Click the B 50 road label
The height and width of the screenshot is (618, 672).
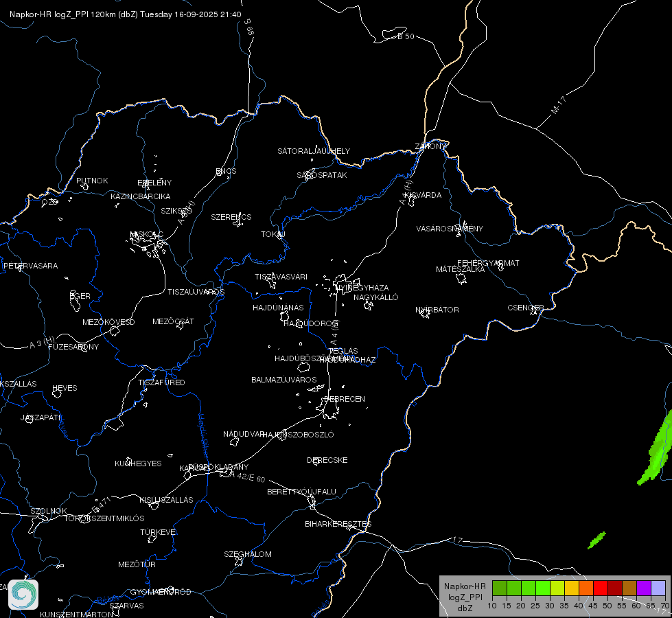(x=406, y=36)
